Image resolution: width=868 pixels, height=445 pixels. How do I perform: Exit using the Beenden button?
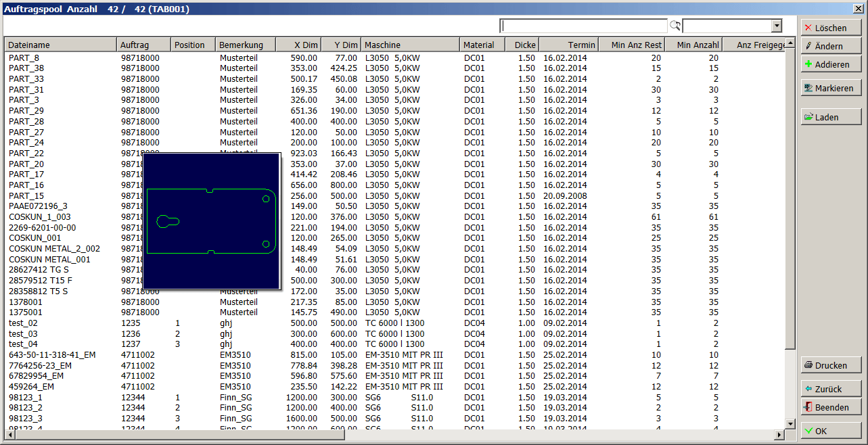pos(831,407)
